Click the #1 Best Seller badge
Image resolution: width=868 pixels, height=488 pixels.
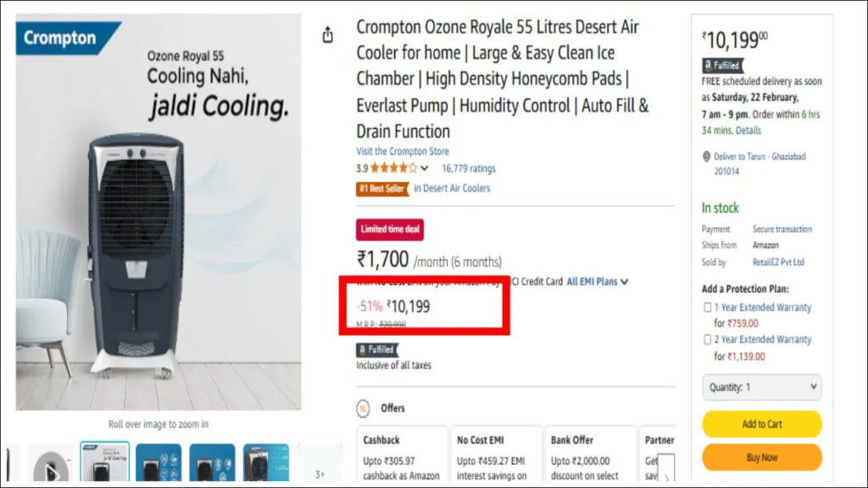coord(382,188)
